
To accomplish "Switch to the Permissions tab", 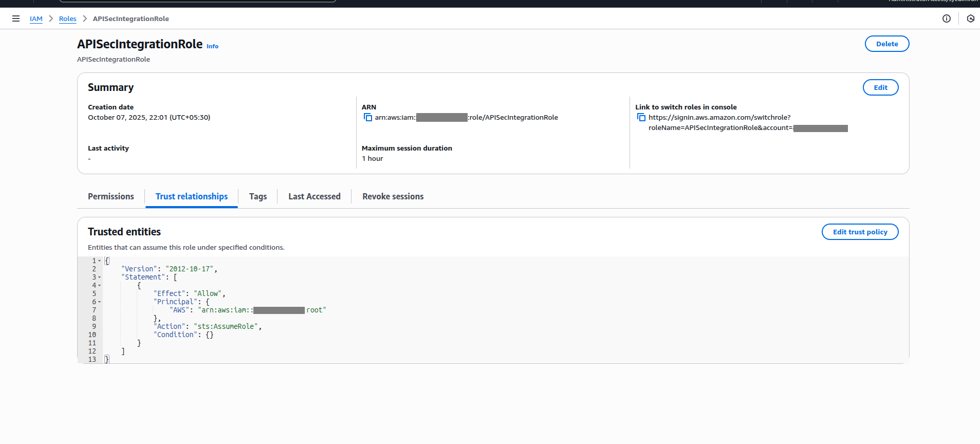I will [x=110, y=196].
